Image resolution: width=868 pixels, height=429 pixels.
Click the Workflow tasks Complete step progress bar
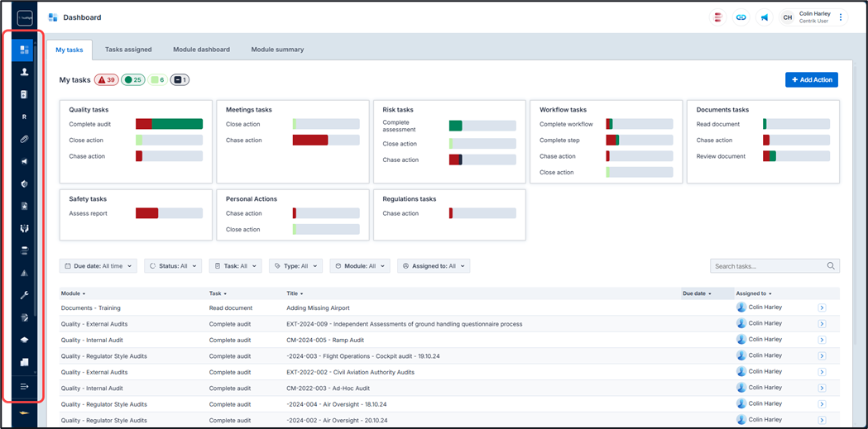[x=640, y=140]
